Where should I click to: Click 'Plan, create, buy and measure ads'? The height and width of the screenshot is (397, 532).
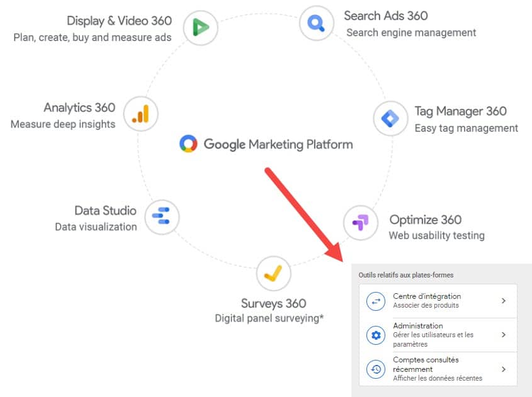point(93,37)
